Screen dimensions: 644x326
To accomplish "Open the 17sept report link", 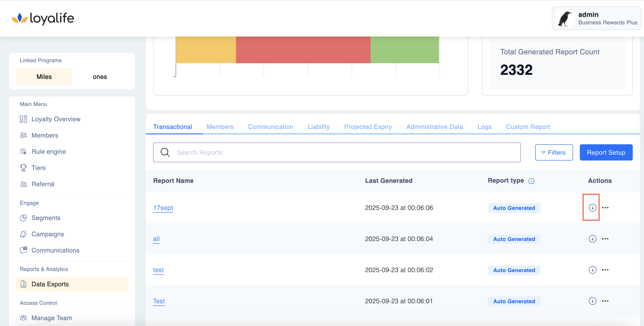I will [163, 208].
